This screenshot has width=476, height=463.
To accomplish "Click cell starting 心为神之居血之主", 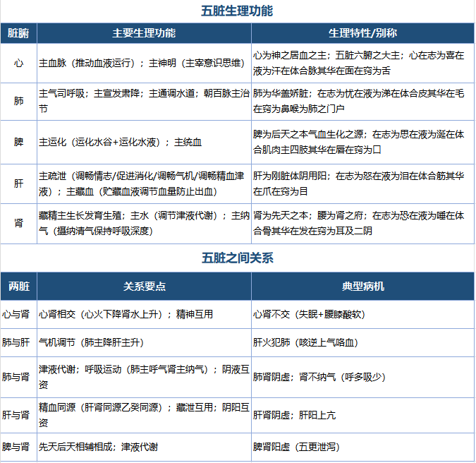I will 362,64.
